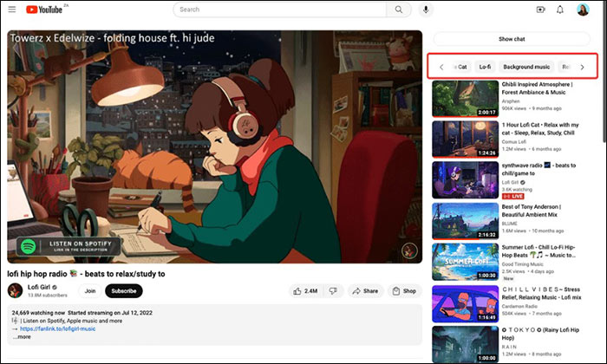Open Lofi Girl channel avatar
Viewport: 607px width, 364px height.
(15, 290)
